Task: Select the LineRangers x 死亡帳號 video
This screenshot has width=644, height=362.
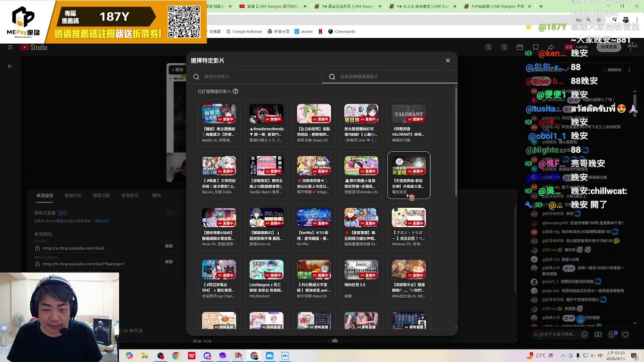Action: coord(266,279)
